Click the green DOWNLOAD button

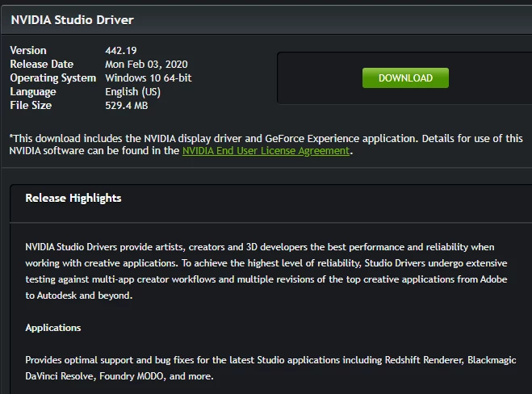pos(405,78)
